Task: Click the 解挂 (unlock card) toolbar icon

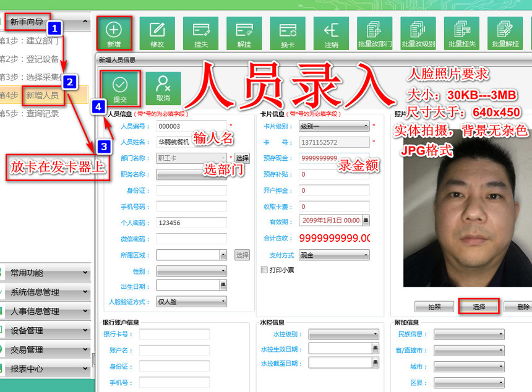Action: (x=244, y=33)
